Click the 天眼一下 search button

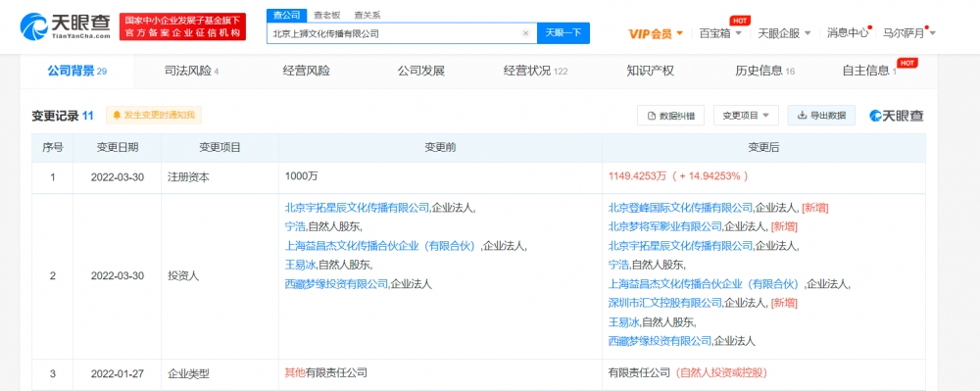point(563,33)
